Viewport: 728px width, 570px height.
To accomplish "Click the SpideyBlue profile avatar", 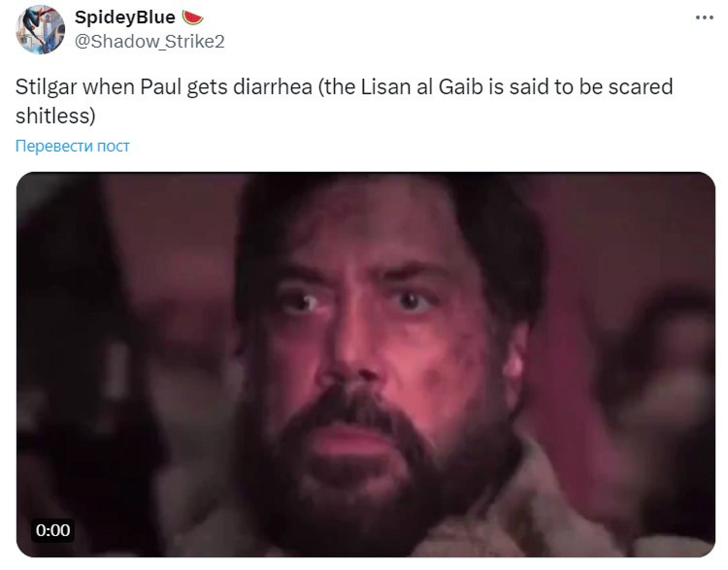I will click(40, 30).
